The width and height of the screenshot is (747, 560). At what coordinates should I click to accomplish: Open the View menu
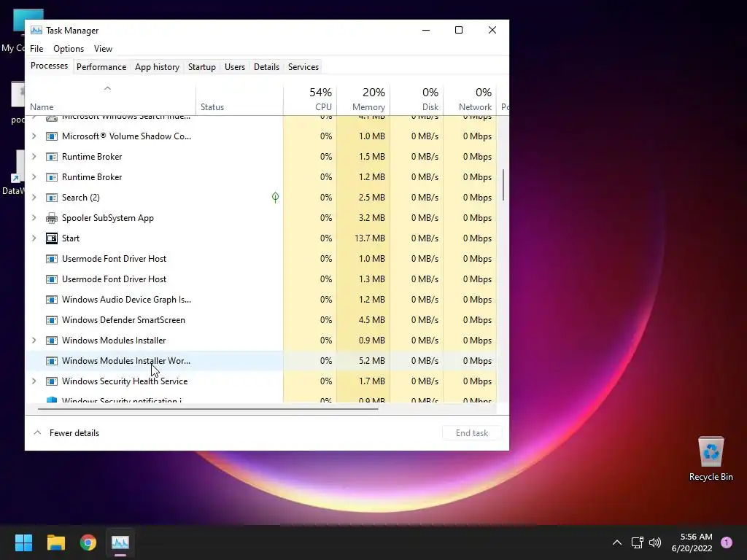(x=103, y=49)
